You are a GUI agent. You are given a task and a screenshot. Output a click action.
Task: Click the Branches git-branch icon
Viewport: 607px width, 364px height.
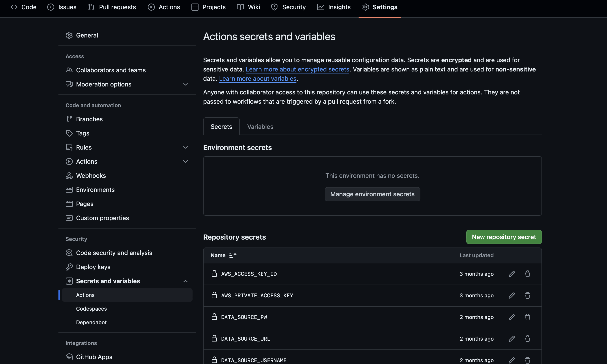(x=69, y=119)
